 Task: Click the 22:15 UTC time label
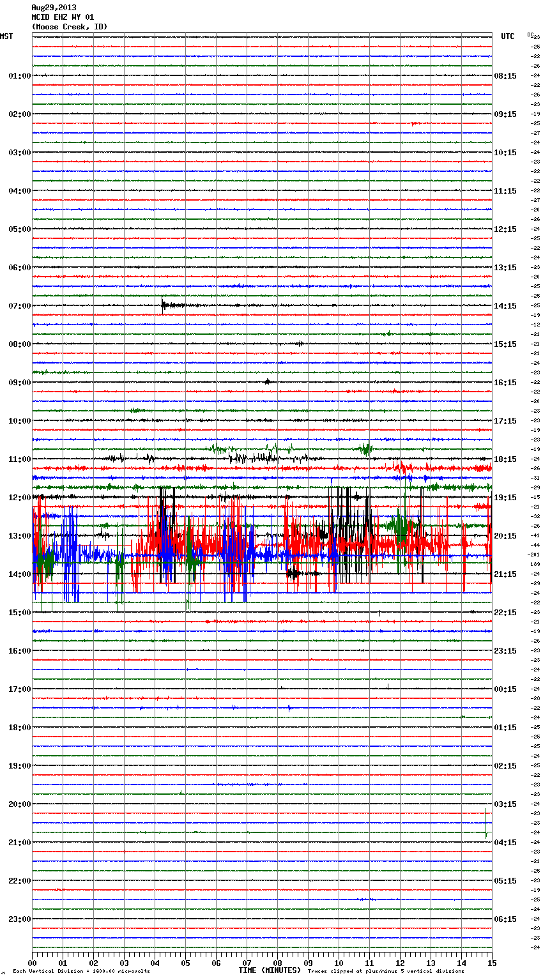(505, 613)
